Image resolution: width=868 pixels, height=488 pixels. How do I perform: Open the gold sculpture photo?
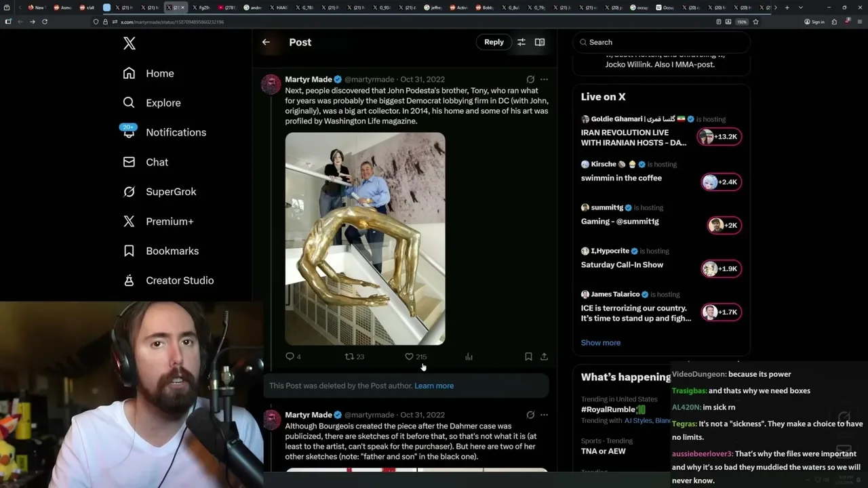pyautogui.click(x=365, y=239)
